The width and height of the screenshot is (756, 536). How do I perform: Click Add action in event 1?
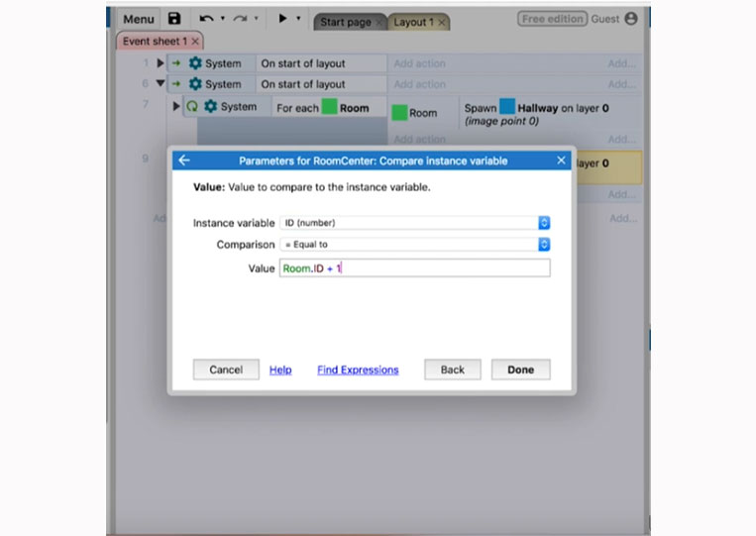pos(419,63)
